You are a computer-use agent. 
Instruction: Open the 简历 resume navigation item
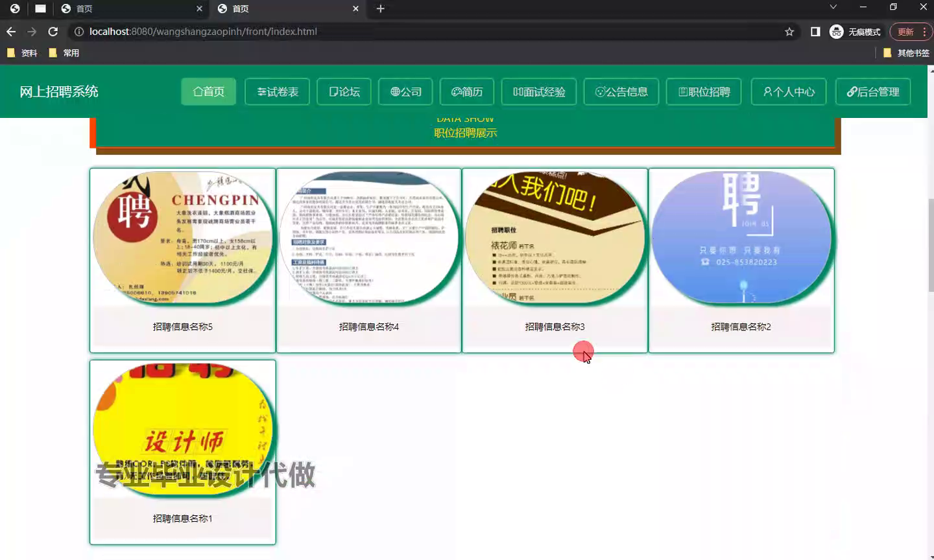467,91
